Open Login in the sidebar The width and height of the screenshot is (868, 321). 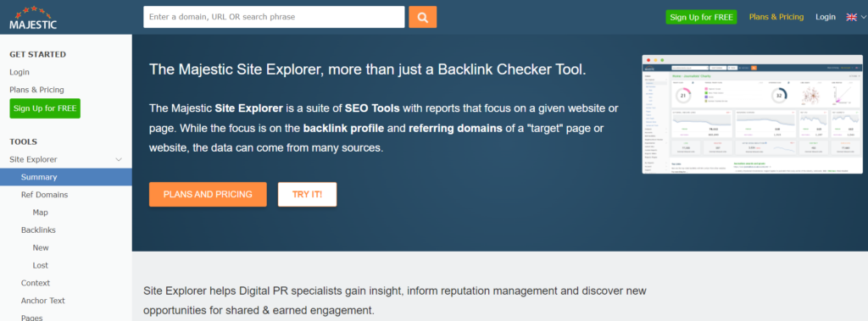(19, 72)
